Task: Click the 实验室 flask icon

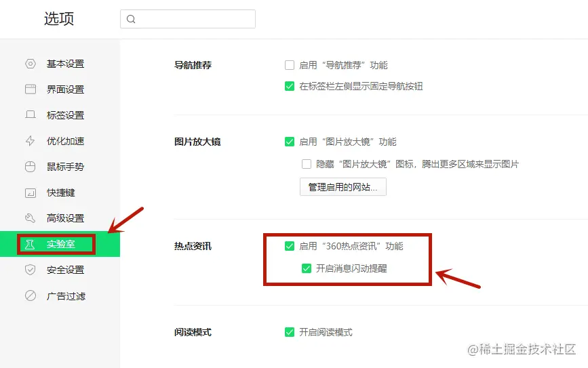Action: click(30, 245)
